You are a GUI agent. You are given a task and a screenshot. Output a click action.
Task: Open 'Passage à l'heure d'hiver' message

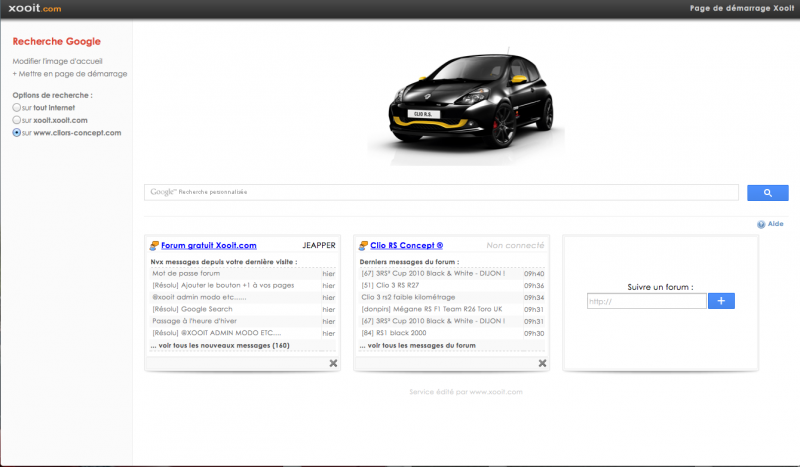(194, 321)
